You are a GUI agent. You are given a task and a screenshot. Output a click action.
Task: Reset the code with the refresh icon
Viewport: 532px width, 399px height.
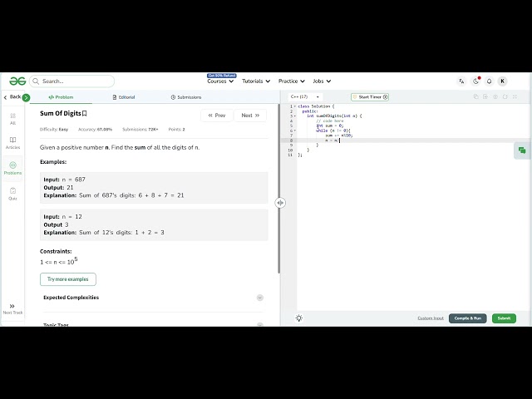click(505, 96)
